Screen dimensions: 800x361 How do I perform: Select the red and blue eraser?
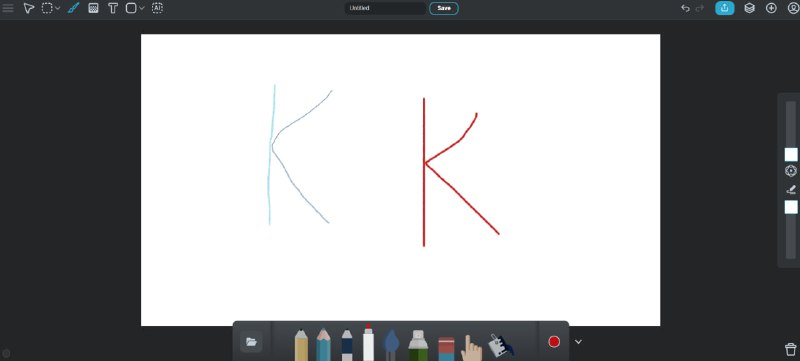(x=446, y=348)
